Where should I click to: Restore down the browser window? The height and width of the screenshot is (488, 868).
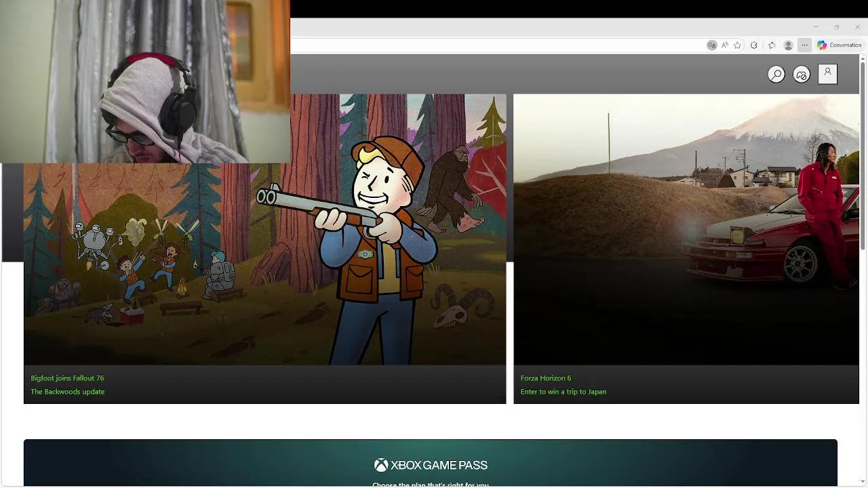836,27
